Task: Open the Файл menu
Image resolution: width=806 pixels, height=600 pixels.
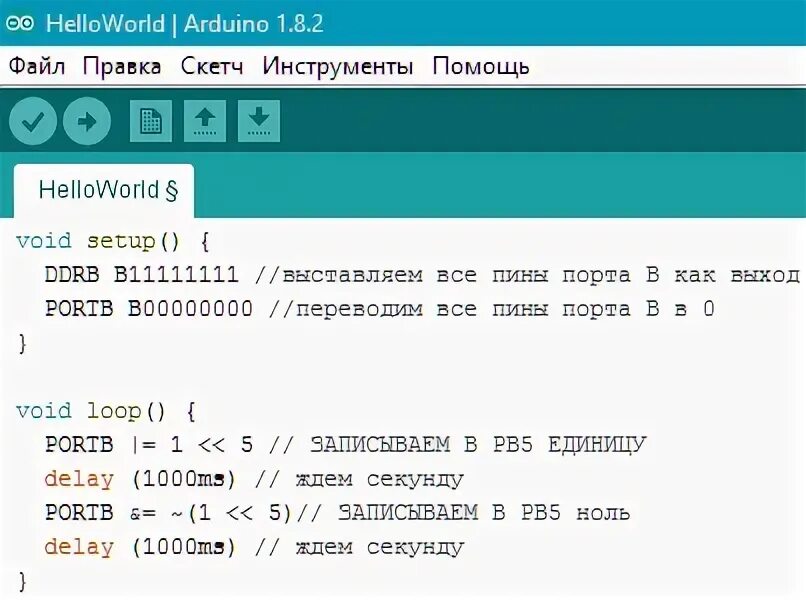Action: [x=36, y=66]
